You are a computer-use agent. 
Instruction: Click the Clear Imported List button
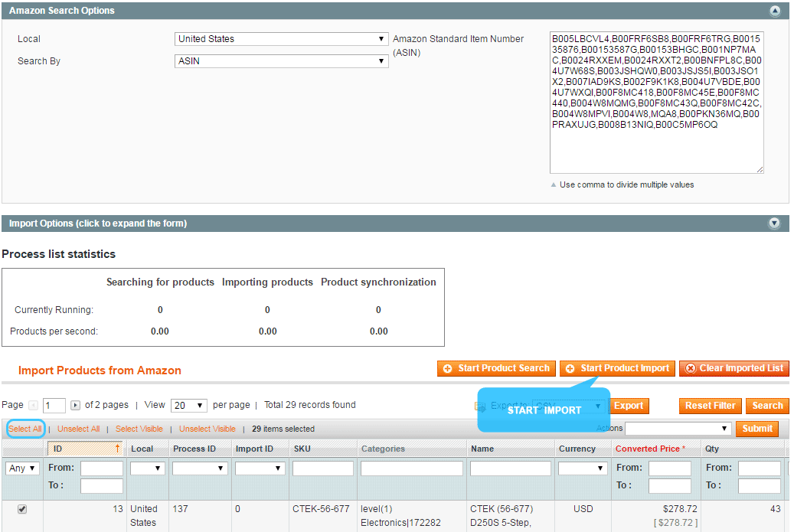tap(734, 368)
